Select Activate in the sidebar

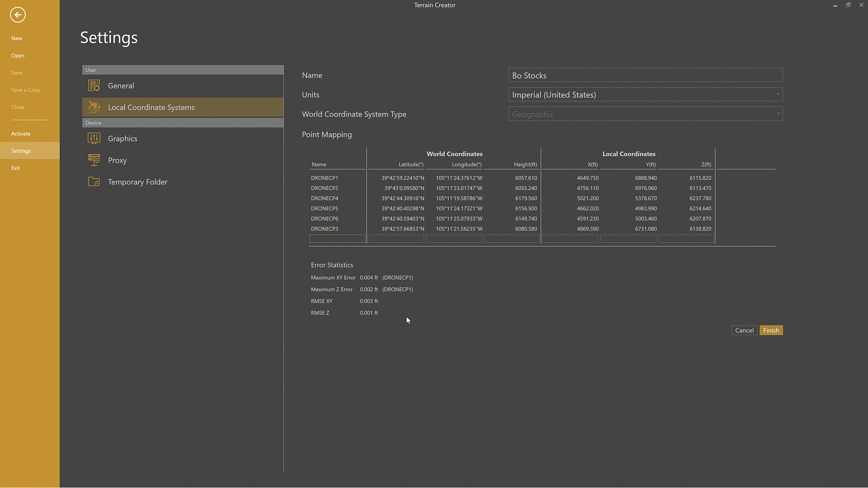click(21, 134)
